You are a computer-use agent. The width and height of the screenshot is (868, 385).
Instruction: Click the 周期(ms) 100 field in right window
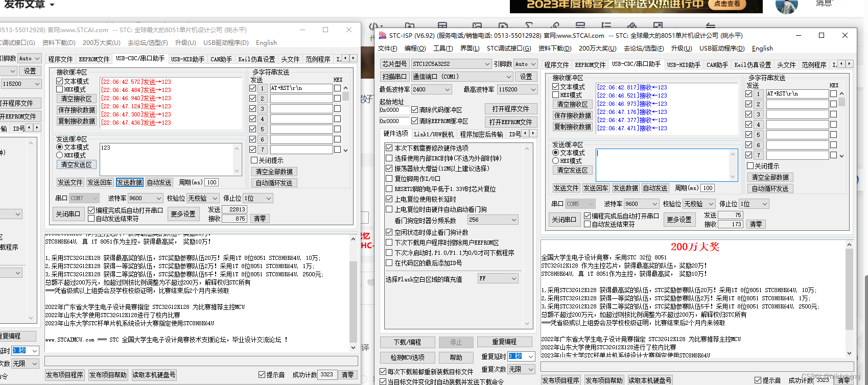[707, 188]
